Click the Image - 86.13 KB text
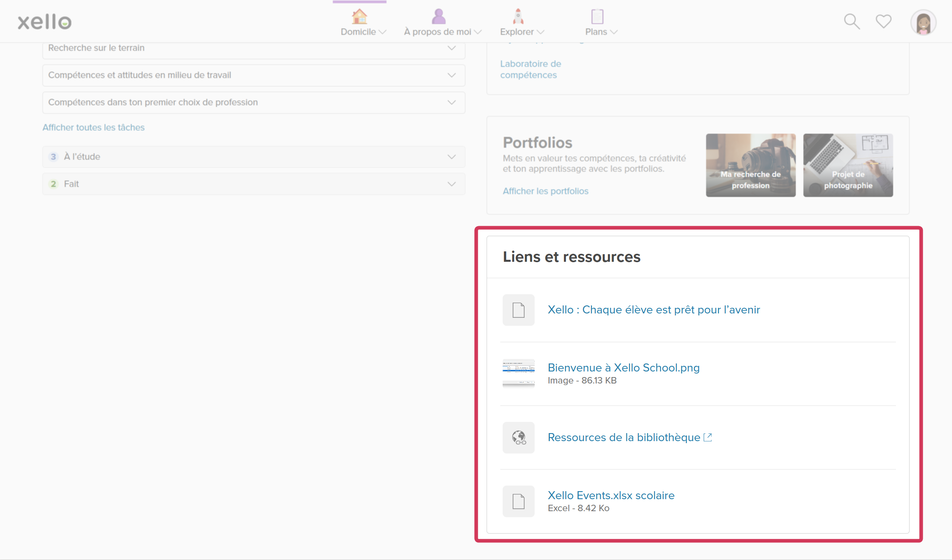This screenshot has height=560, width=952. click(582, 380)
